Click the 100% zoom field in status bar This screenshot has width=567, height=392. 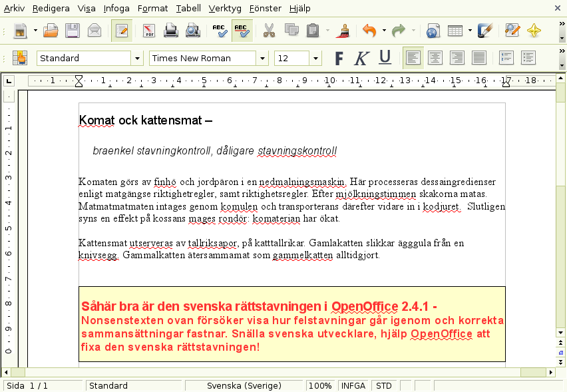click(320, 386)
